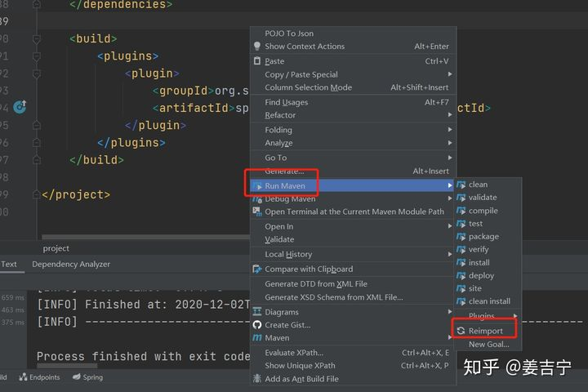Click the Compare with Clipboard icon
Viewport: 588px width, 392px height.
(x=257, y=269)
